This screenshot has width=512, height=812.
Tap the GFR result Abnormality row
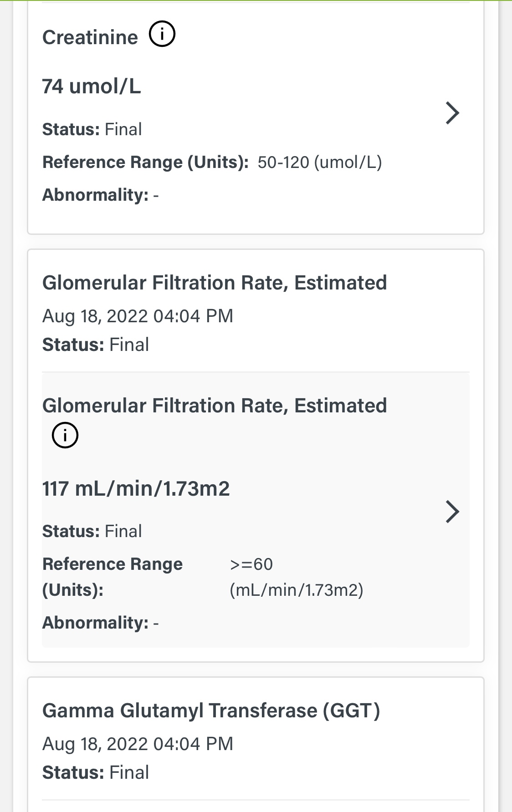(x=100, y=623)
